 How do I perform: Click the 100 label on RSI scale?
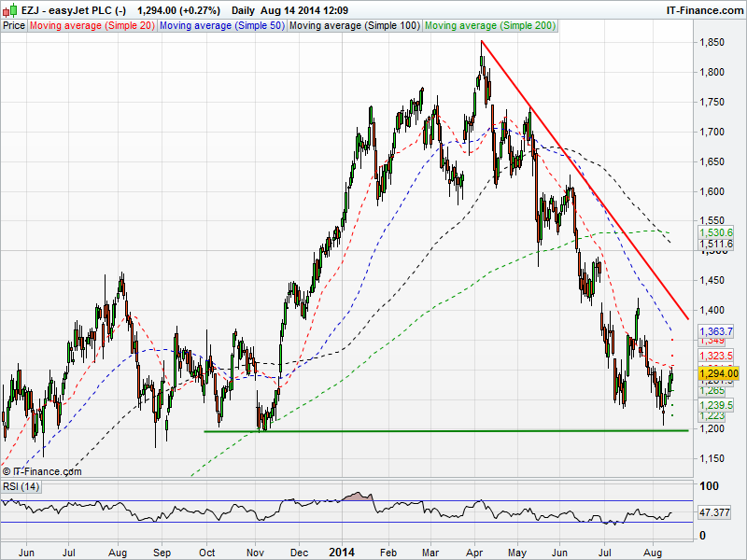[x=709, y=486]
